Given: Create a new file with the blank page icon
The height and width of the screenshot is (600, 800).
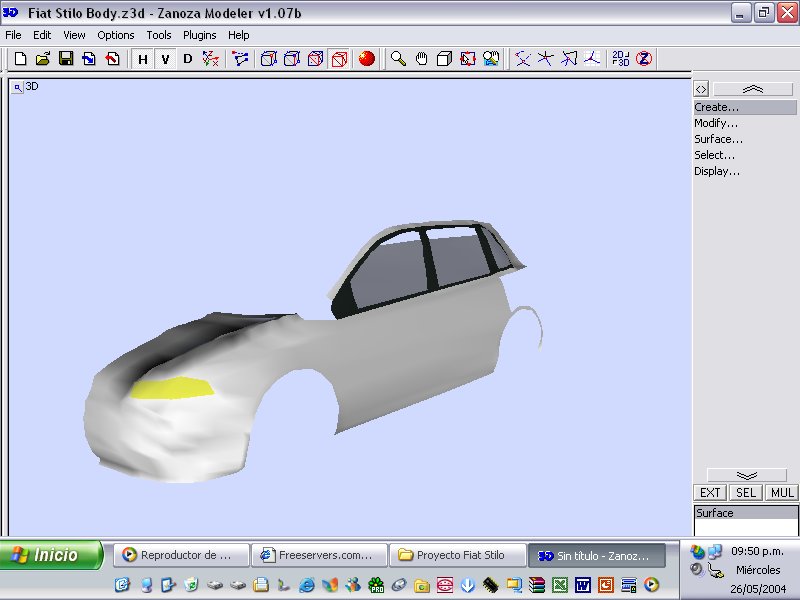Looking at the screenshot, I should pyautogui.click(x=20, y=59).
